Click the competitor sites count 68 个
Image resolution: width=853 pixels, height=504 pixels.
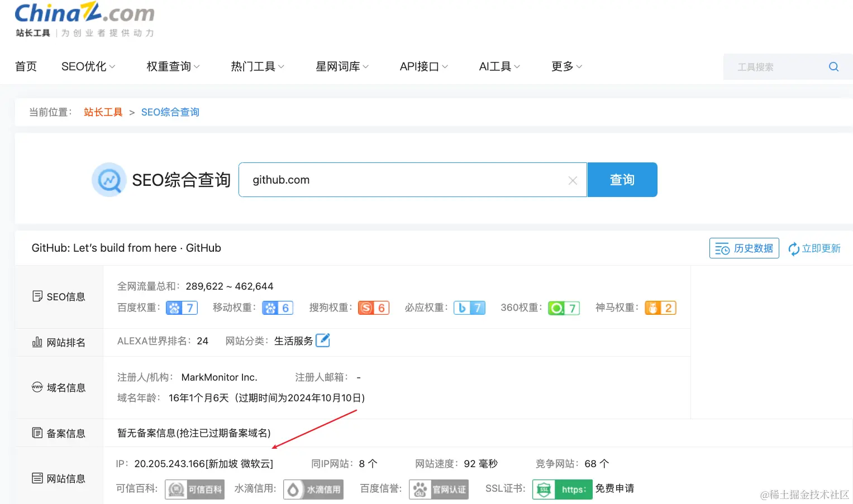[597, 464]
